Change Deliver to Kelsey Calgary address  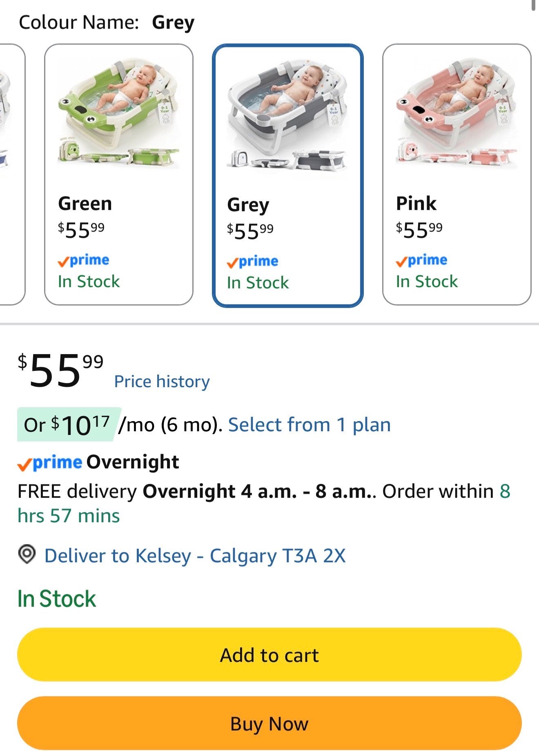tap(195, 556)
